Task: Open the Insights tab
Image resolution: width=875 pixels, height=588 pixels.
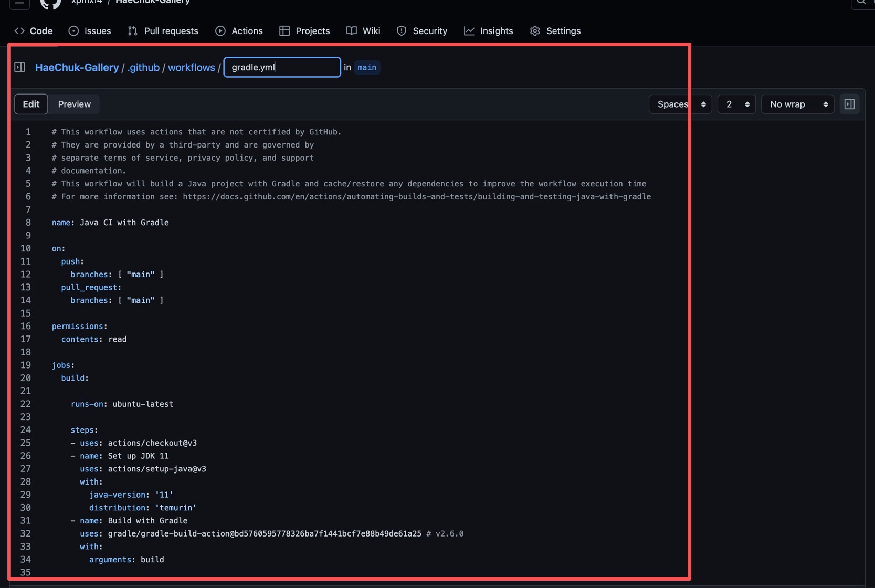Action: point(488,31)
